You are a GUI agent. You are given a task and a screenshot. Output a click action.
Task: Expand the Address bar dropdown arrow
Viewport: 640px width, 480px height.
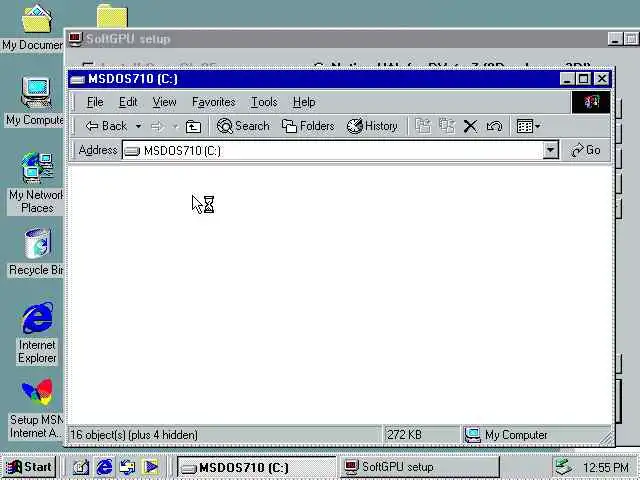click(x=550, y=150)
